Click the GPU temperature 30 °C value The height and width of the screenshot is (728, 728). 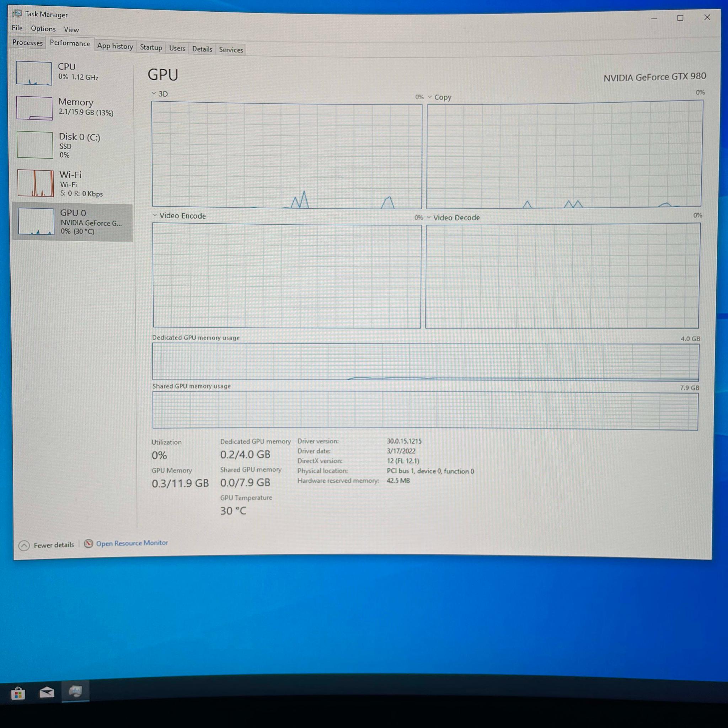[233, 511]
